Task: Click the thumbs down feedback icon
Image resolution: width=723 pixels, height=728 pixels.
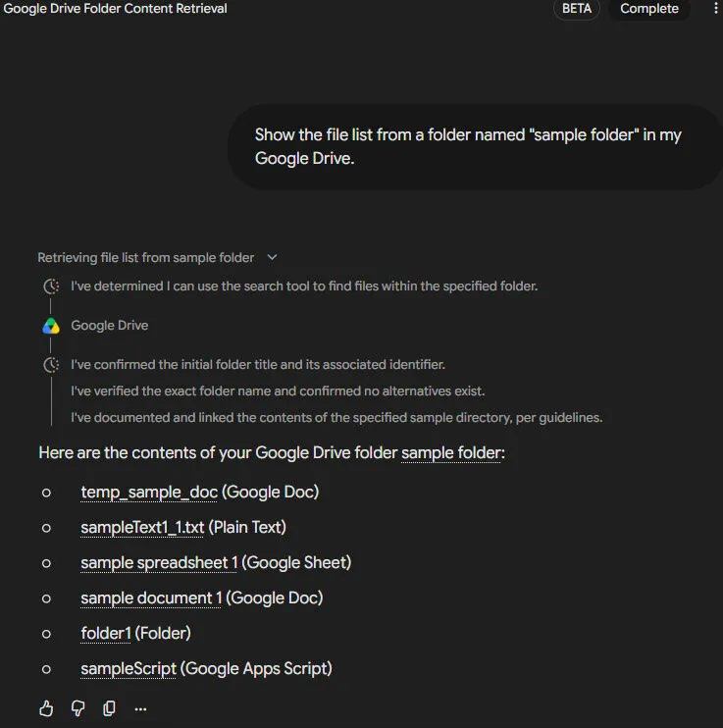Action: [x=77, y=708]
